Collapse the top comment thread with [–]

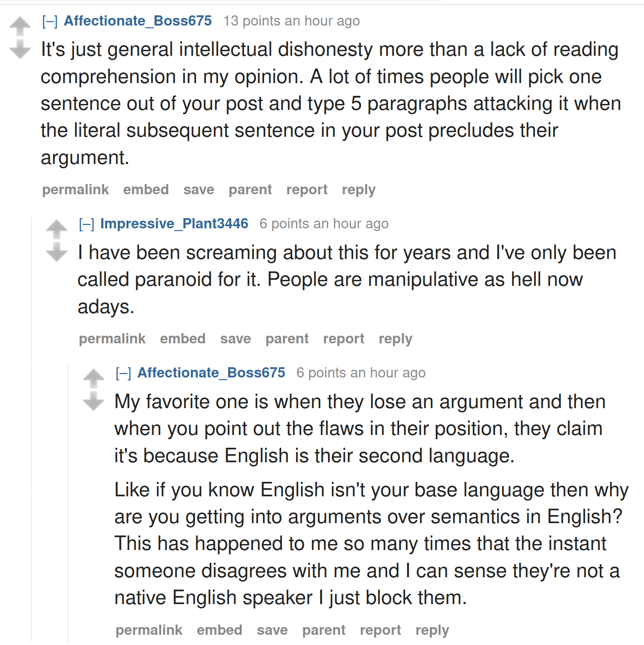tap(50, 21)
